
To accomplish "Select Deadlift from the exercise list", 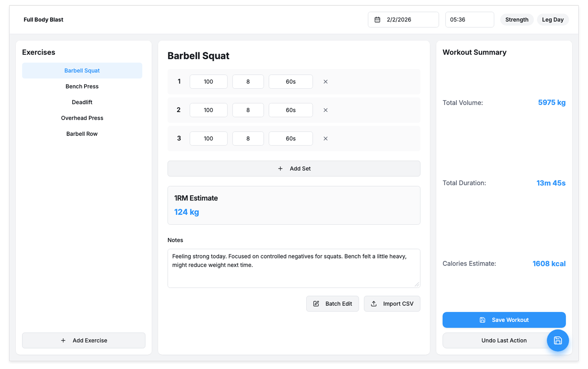I will (x=82, y=102).
